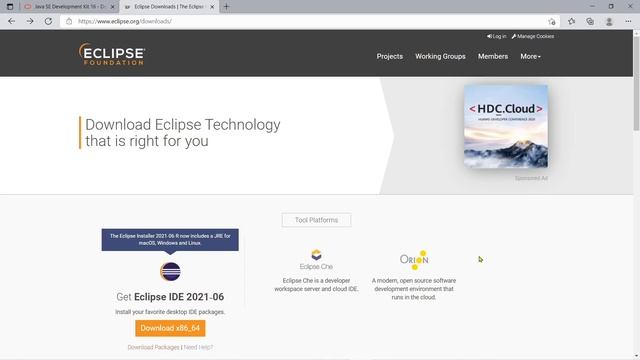Open a new browser tab
The width and height of the screenshot is (640, 360).
(x=227, y=7)
